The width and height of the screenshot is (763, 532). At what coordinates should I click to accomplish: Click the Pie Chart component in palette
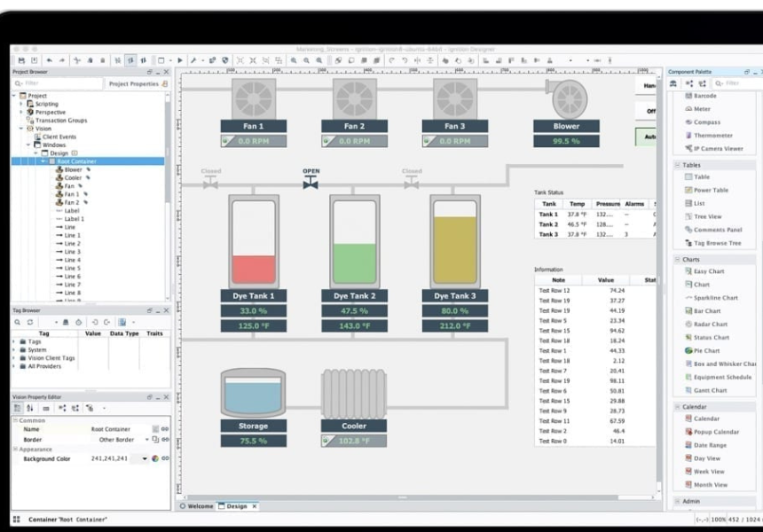pyautogui.click(x=706, y=350)
